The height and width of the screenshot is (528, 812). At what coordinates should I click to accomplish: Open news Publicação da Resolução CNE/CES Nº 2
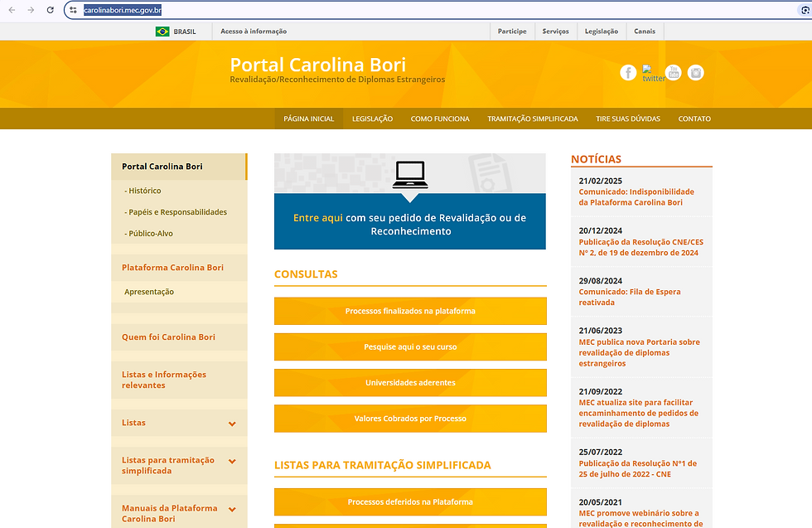(641, 247)
